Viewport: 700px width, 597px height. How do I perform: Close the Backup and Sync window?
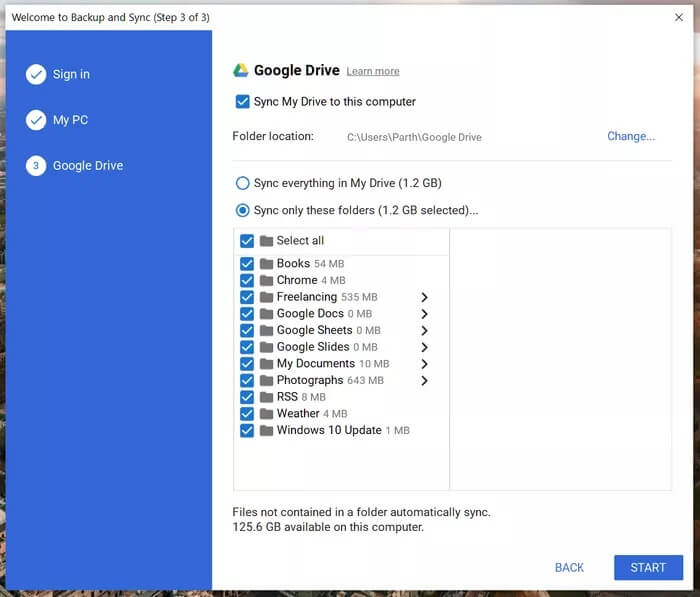pos(679,17)
